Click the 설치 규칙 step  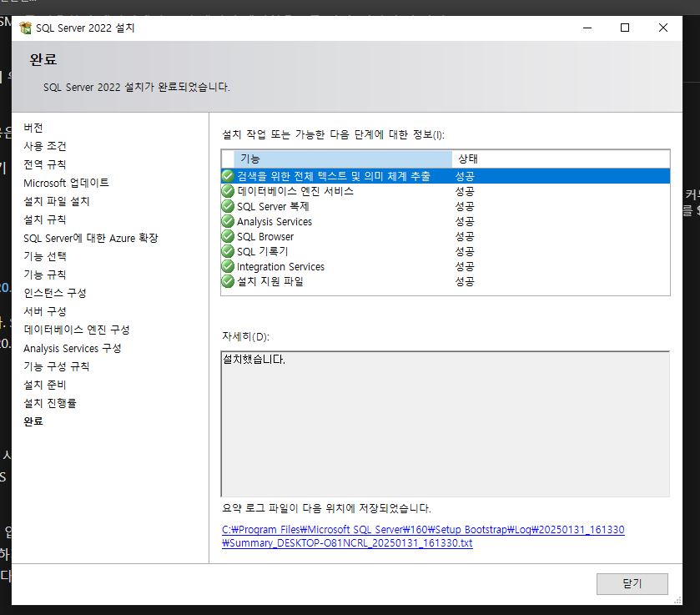pyautogui.click(x=45, y=219)
